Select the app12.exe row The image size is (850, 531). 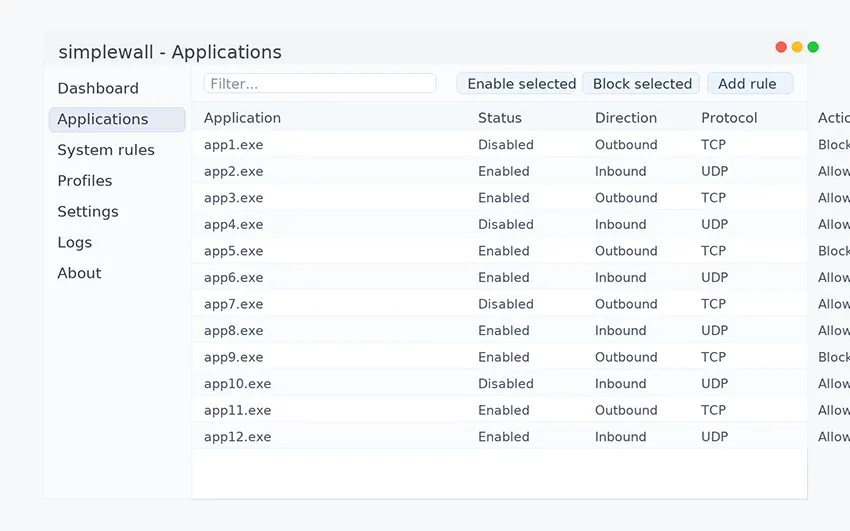coord(238,437)
